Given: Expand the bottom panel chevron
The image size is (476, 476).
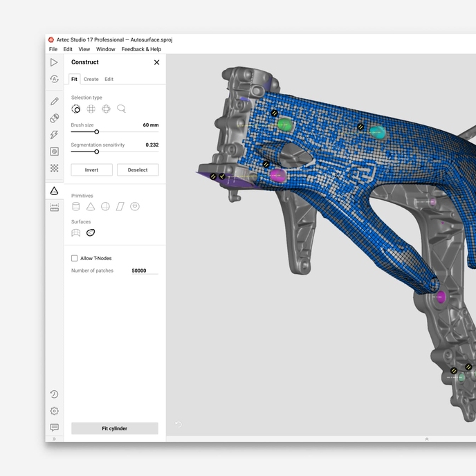Looking at the screenshot, I should [427, 439].
